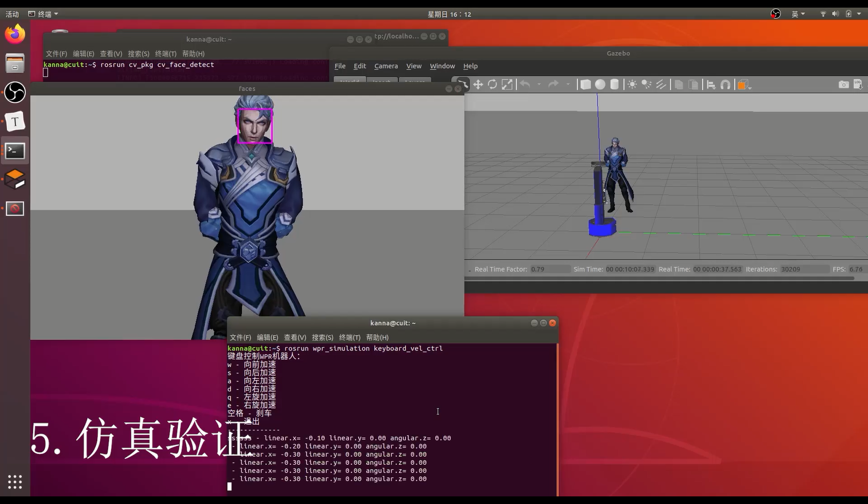Open the text editor T icon in dock

(x=15, y=121)
